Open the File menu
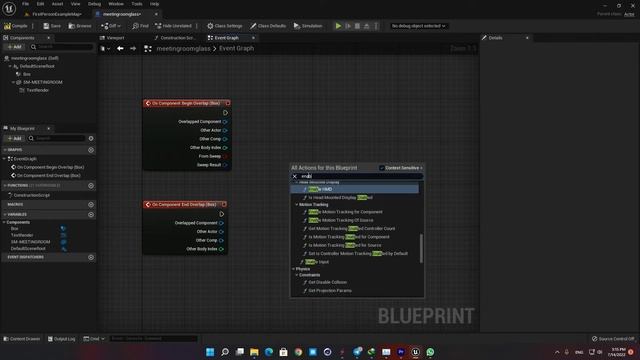The image size is (640, 360). click(25, 4)
